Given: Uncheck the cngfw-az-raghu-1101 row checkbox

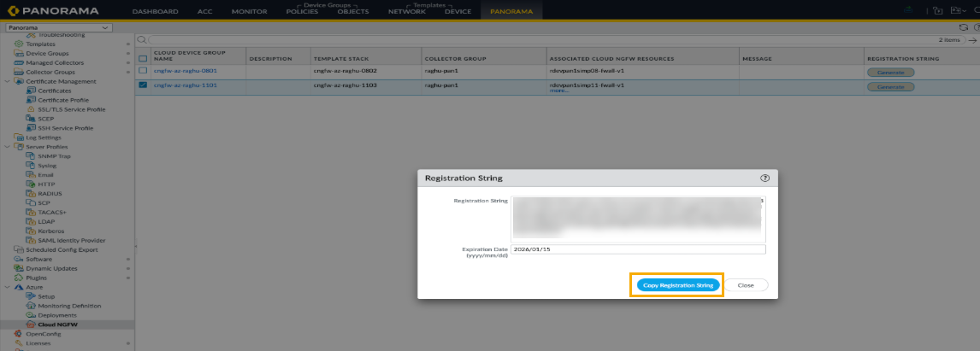Looking at the screenshot, I should coord(143,85).
